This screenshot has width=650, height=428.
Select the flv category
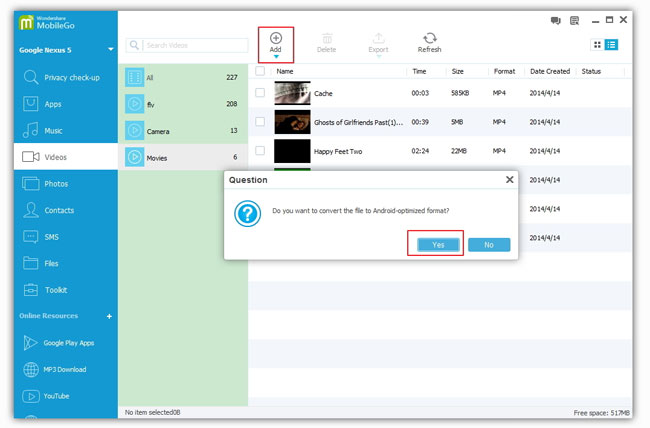click(x=183, y=104)
